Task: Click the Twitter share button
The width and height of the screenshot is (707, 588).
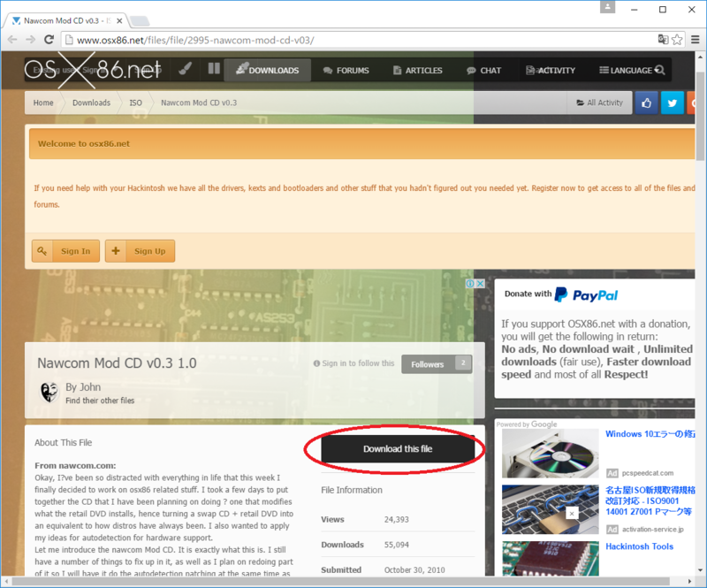Action: tap(672, 103)
